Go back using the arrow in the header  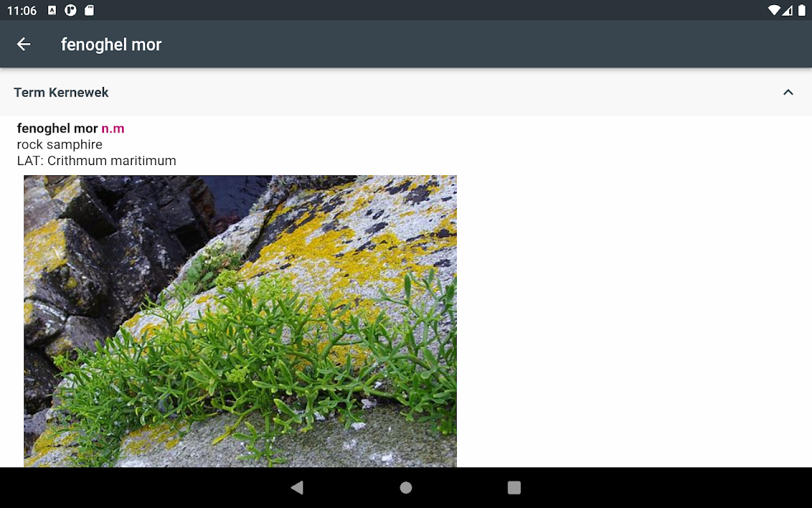point(23,44)
